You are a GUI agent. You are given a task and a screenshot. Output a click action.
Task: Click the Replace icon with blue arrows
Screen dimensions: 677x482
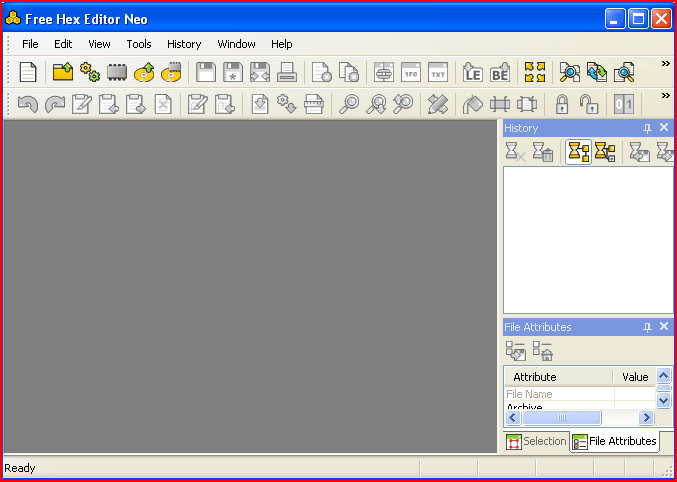(597, 72)
